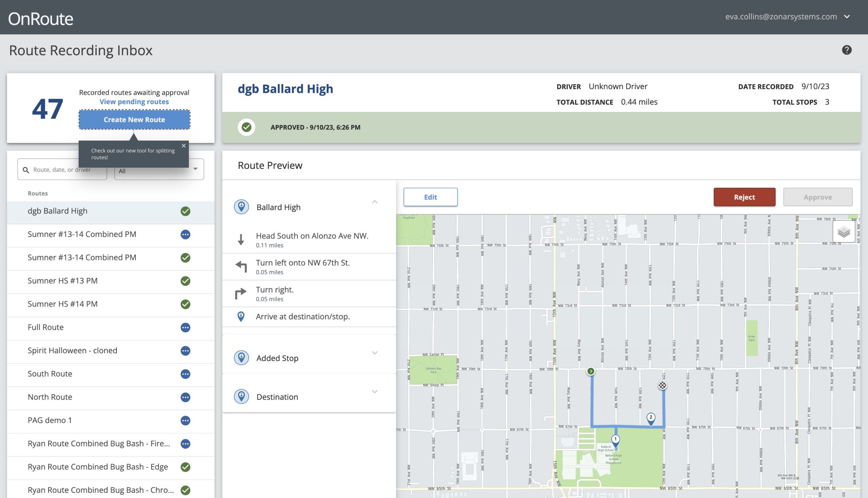Click the pending status icon for Full Route
The image size is (868, 498).
pyautogui.click(x=185, y=328)
